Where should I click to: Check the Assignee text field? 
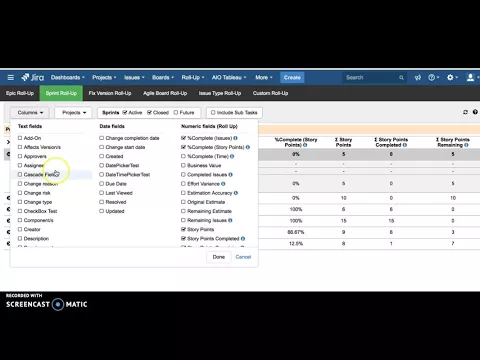click(20, 165)
